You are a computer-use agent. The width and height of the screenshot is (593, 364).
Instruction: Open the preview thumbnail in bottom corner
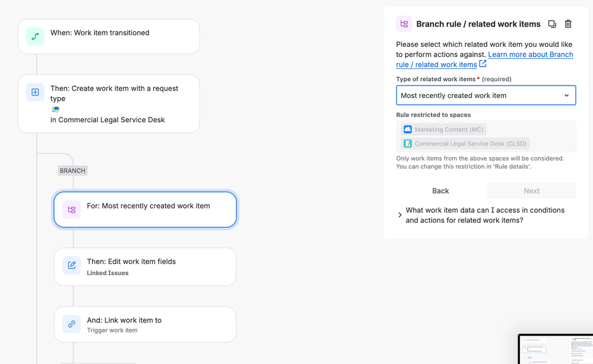[556, 349]
